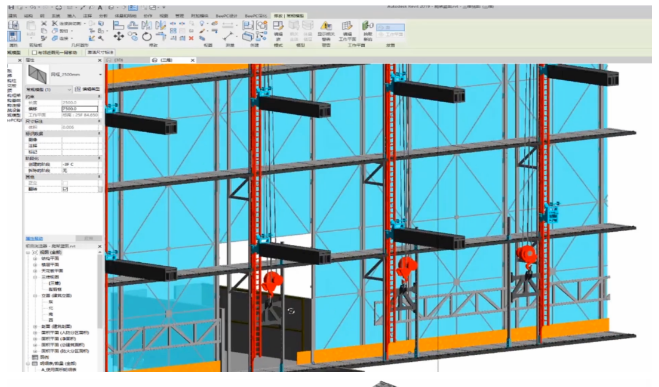Close the (三维) view tab

[192, 60]
